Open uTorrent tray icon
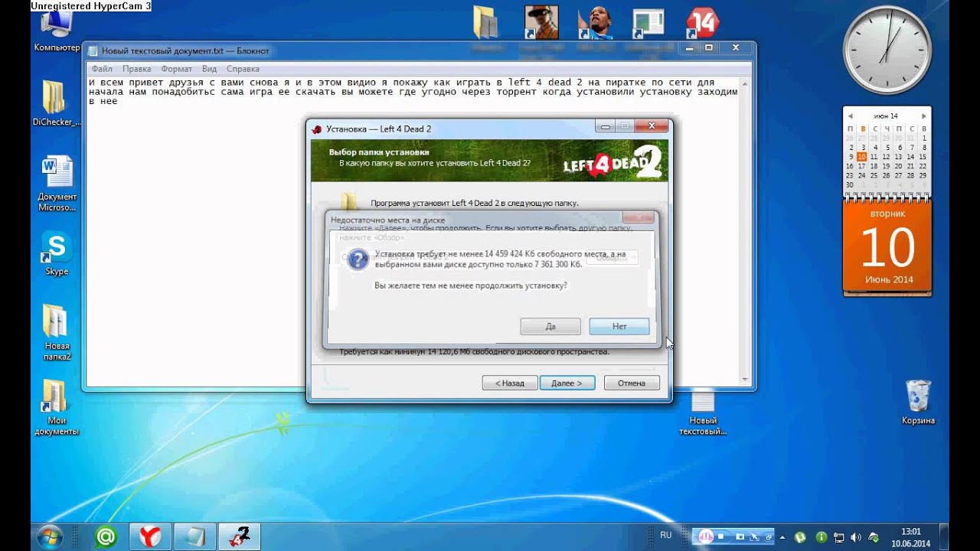Viewport: 980px width, 551px height. pyautogui.click(x=800, y=537)
